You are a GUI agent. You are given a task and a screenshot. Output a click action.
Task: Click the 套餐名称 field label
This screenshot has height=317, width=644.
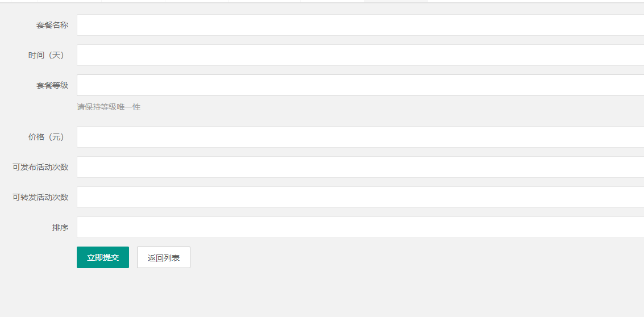(52, 25)
